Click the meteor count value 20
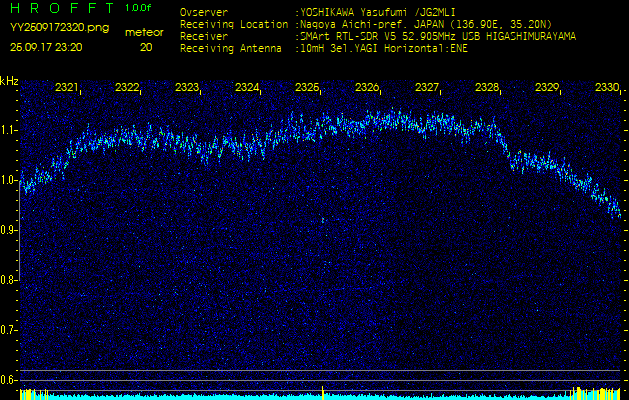This screenshot has height=400, width=629. 146,47
